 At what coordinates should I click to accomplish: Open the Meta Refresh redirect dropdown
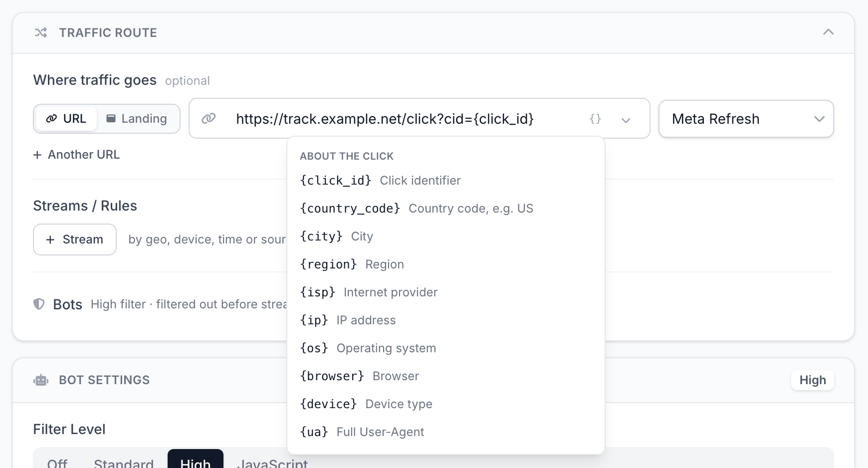746,119
